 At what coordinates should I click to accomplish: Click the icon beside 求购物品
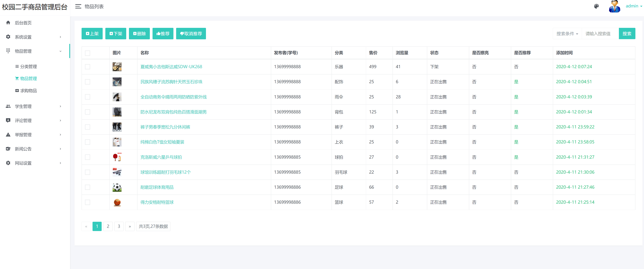(x=17, y=91)
